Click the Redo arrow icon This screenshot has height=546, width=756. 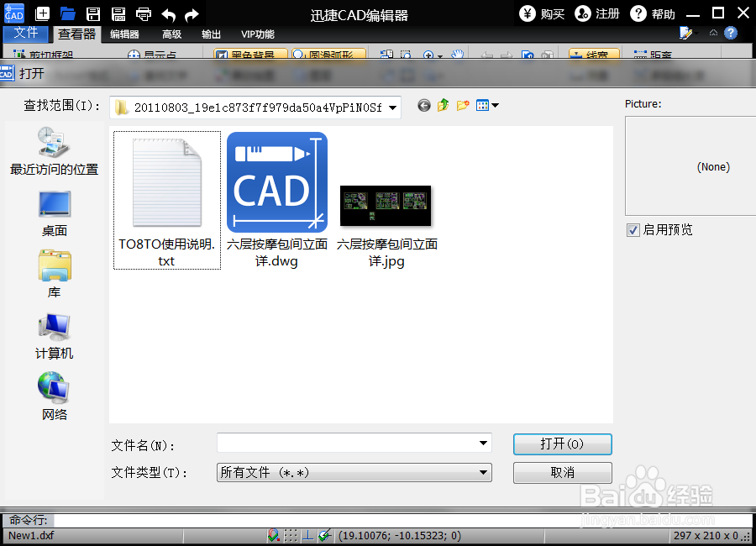point(192,13)
